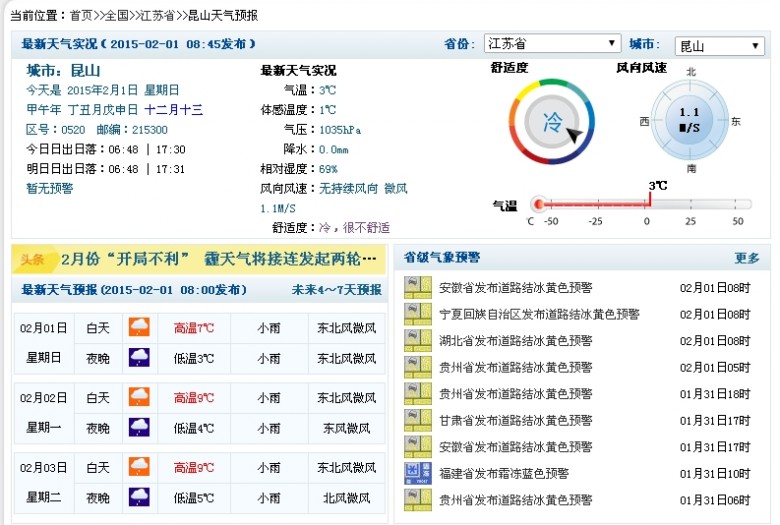Open the 未来4~7天预报 extended forecast
The height and width of the screenshot is (525, 780).
click(336, 290)
